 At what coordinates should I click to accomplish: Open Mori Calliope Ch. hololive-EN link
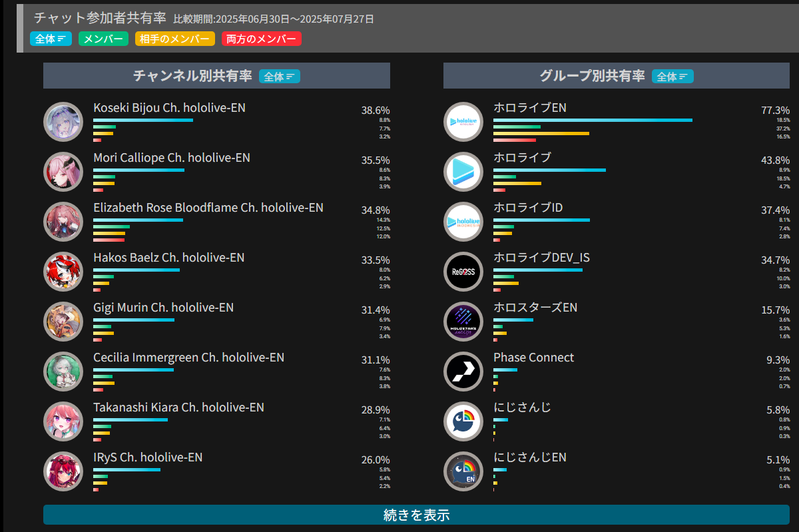[172, 158]
